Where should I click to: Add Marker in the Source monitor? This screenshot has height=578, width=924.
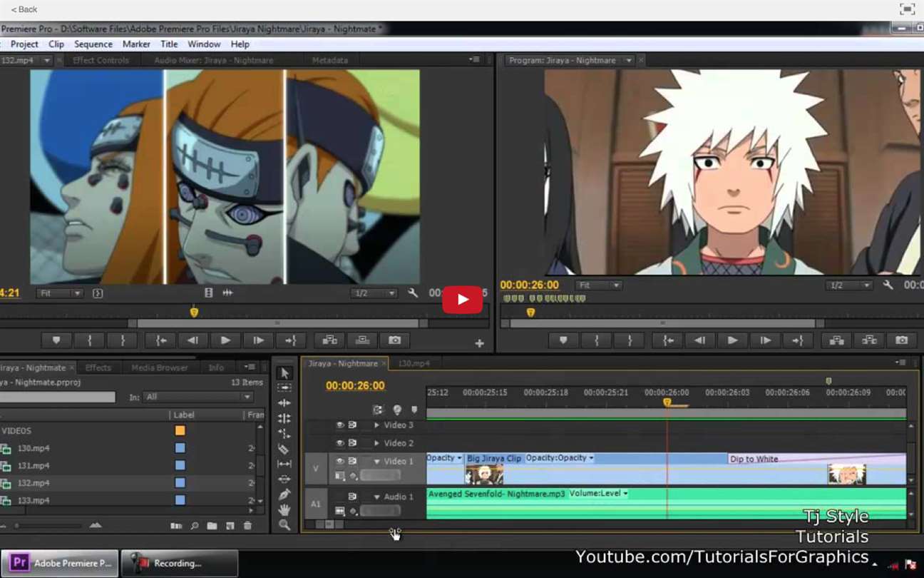click(56, 340)
